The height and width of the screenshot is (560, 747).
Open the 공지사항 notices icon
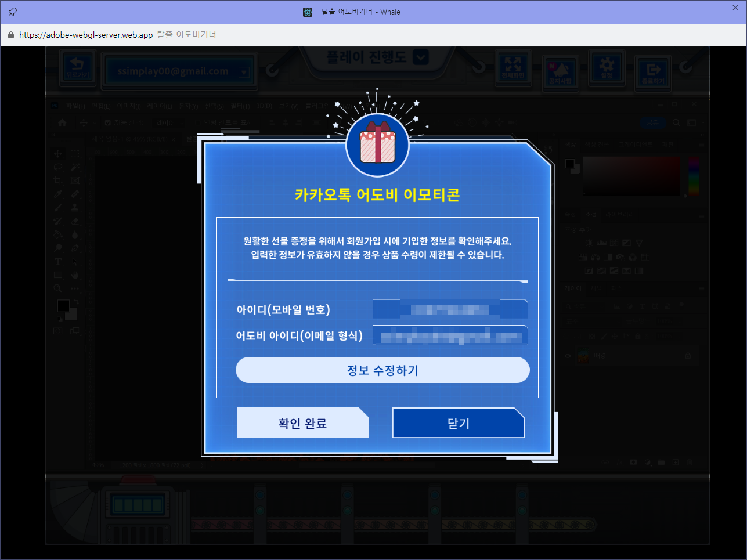pos(560,73)
